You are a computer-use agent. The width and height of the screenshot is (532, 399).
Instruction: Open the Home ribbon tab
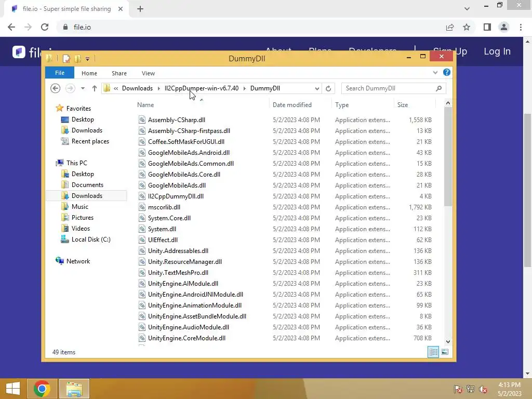click(x=89, y=73)
